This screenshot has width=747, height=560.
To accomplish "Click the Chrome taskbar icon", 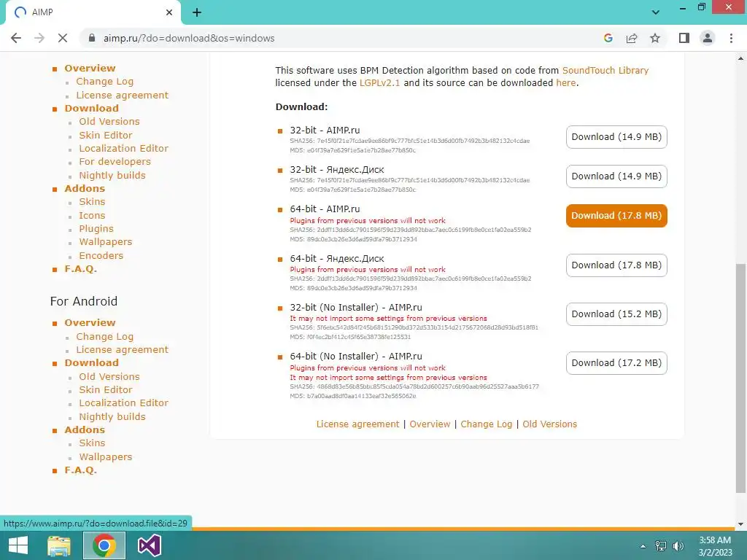I will tap(104, 545).
